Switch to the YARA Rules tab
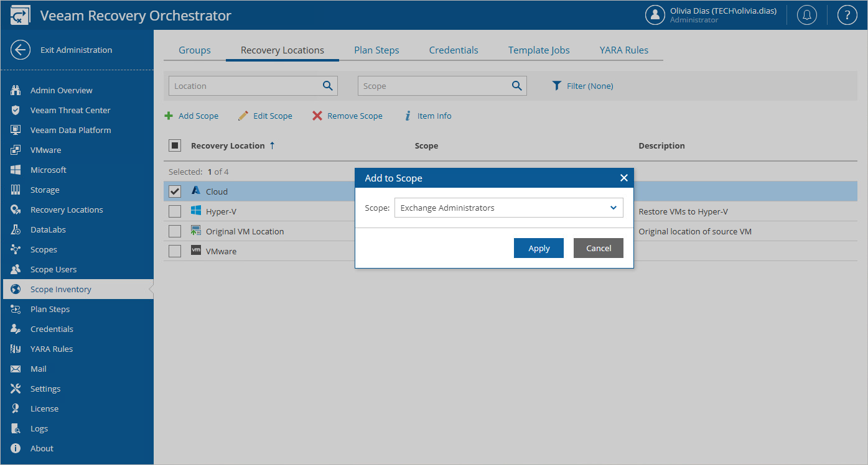 (624, 50)
